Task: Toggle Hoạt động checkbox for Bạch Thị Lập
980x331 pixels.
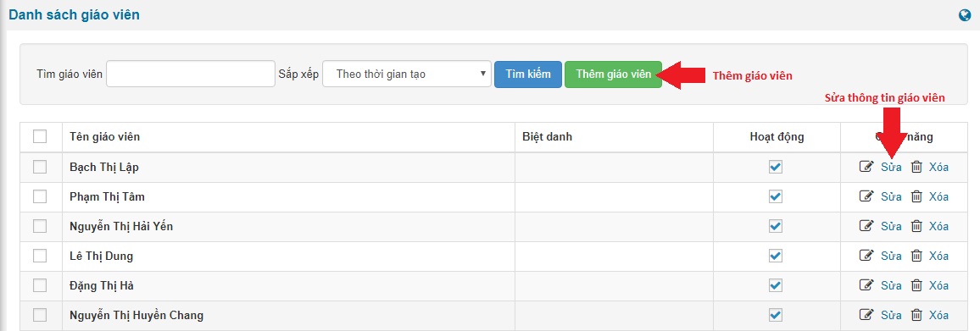Action: [776, 167]
